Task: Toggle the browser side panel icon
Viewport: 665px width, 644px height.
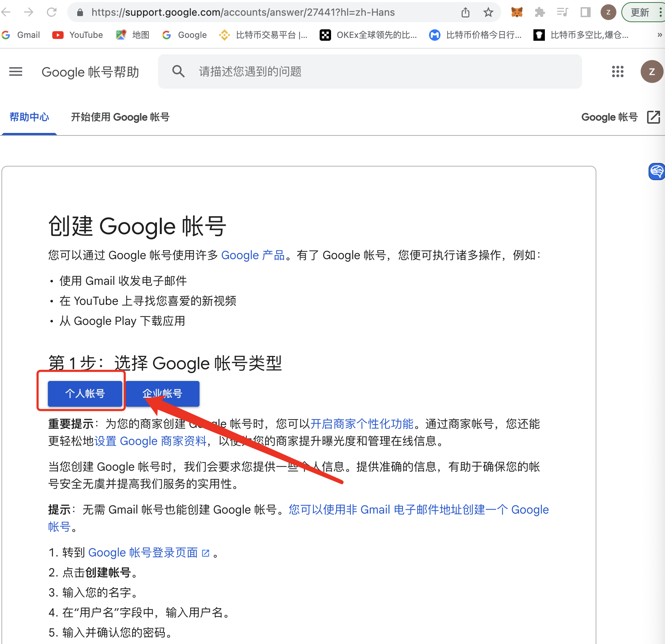Action: pos(585,13)
